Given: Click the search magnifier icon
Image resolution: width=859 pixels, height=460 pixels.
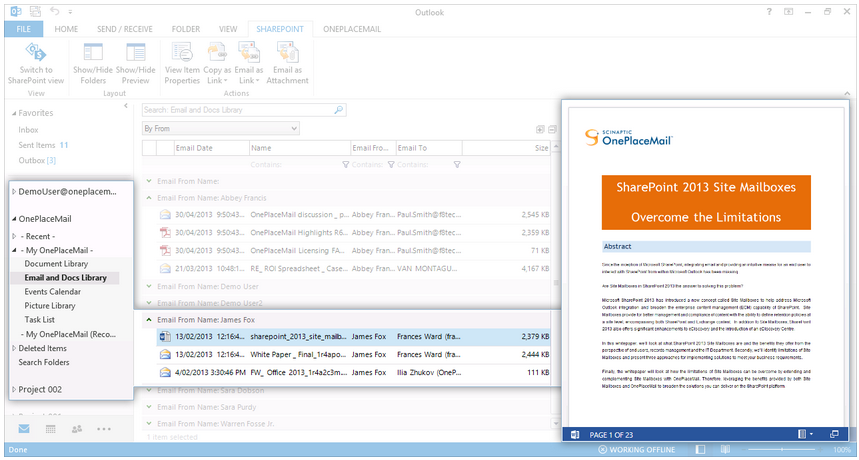Looking at the screenshot, I should pos(338,110).
